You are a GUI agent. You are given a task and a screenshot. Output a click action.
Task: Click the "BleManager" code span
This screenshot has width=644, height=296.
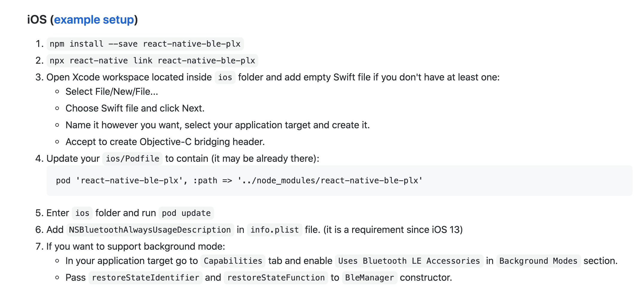pyautogui.click(x=370, y=277)
